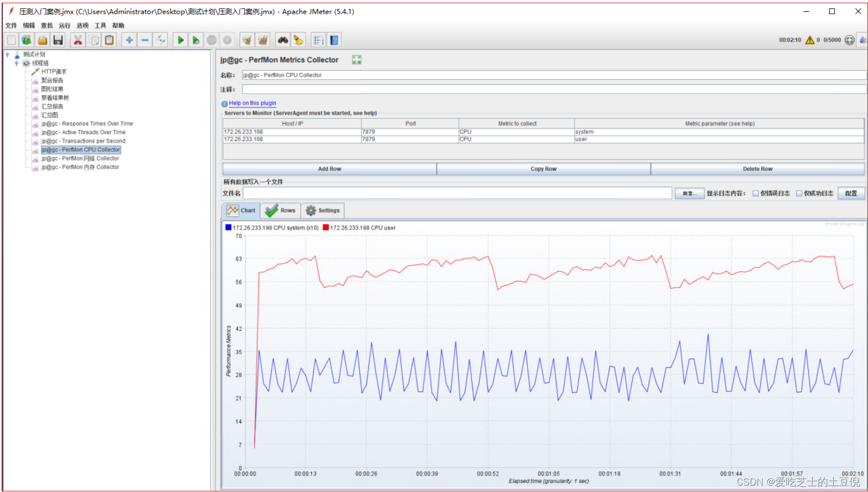Collapse the 线程组 tree node
Image resolution: width=868 pixels, height=492 pixels.
click(x=16, y=63)
